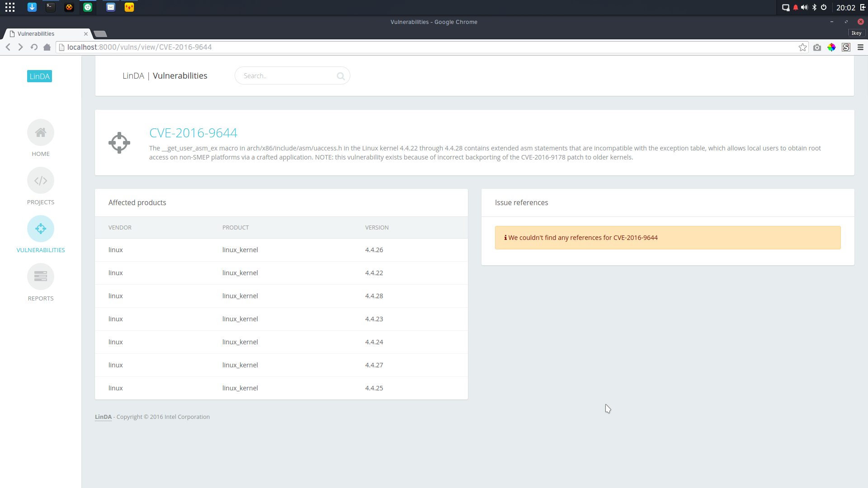Image resolution: width=868 pixels, height=488 pixels.
Task: Click the notification bell tray icon
Action: 796,7
